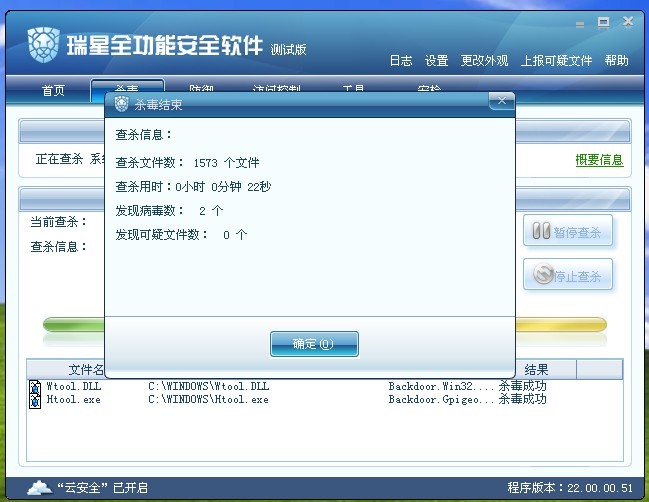Click path C:\WINDOWS\Wtool.DLL
The width and height of the screenshot is (649, 502).
point(209,387)
